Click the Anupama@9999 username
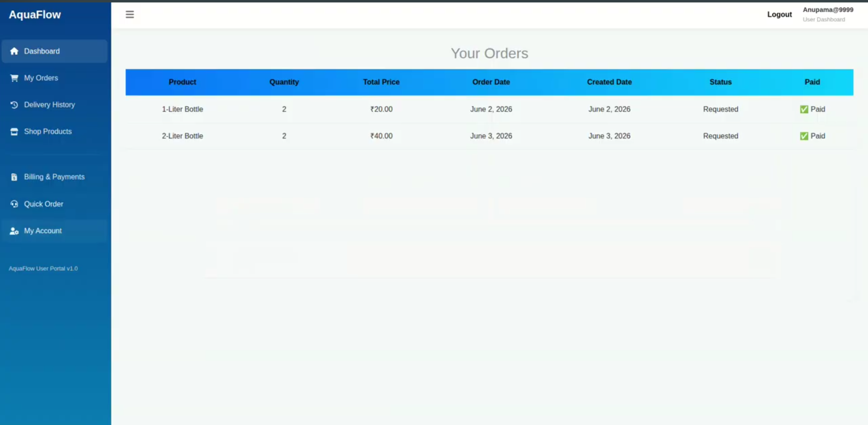Image resolution: width=868 pixels, height=425 pixels. coord(828,10)
